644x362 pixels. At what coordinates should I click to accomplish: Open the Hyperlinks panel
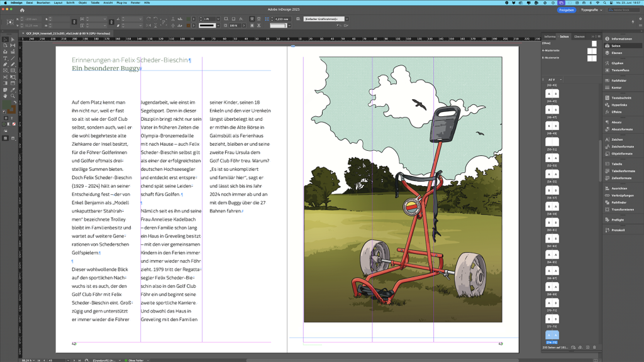(620, 104)
